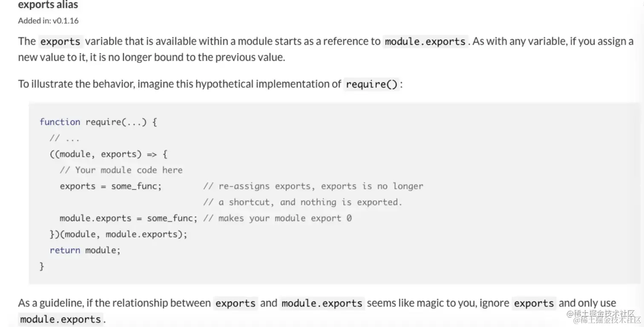Click the "// Your module code here" comment

121,170
